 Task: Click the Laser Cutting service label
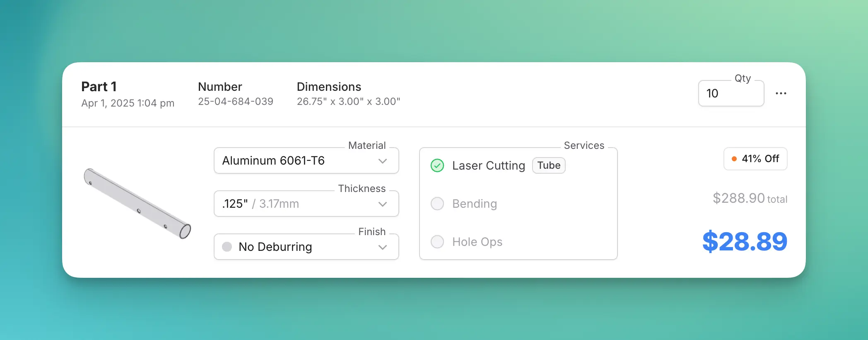pos(488,165)
